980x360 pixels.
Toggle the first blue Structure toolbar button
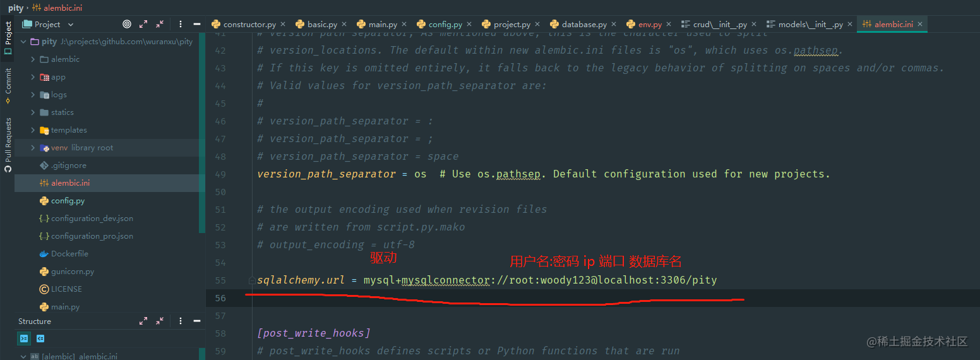tap(24, 339)
